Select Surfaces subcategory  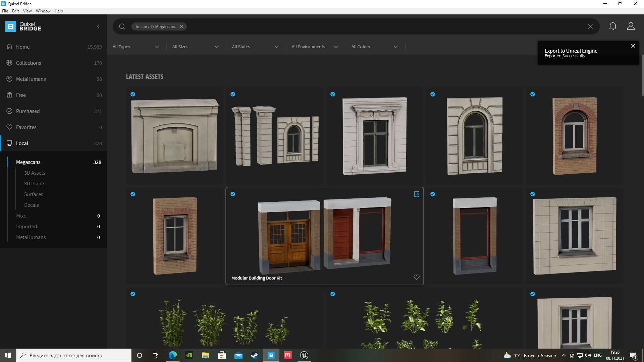click(34, 194)
